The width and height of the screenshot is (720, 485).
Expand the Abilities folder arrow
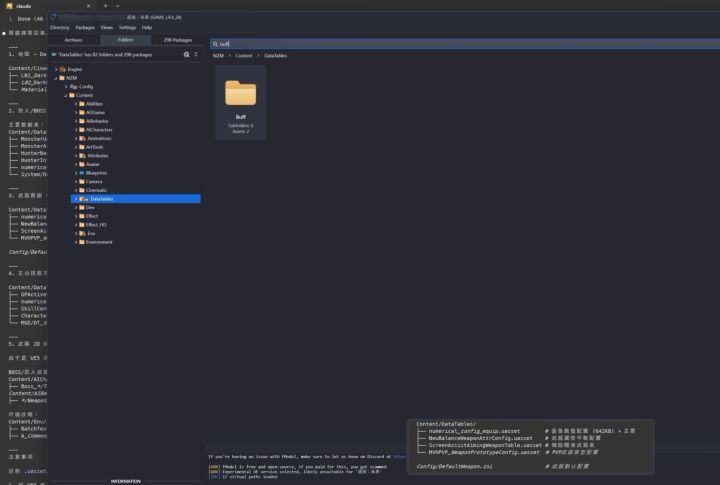76,104
